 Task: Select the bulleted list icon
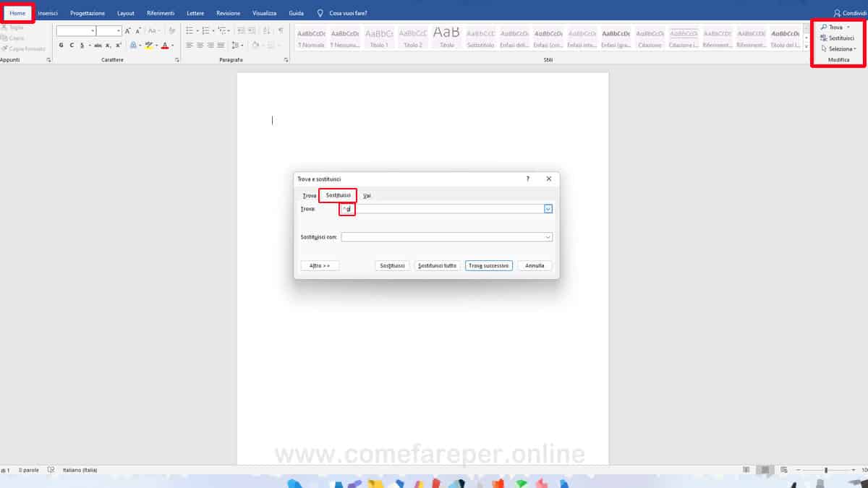(189, 30)
